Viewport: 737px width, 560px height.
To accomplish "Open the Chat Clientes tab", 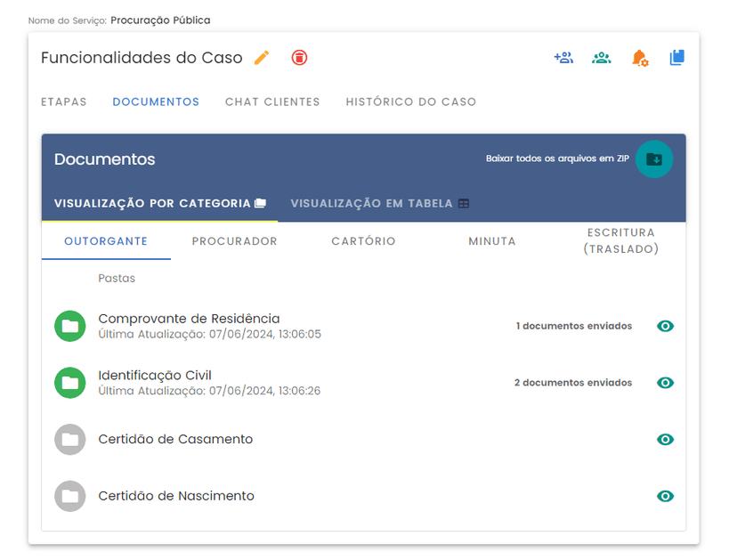I will click(272, 101).
